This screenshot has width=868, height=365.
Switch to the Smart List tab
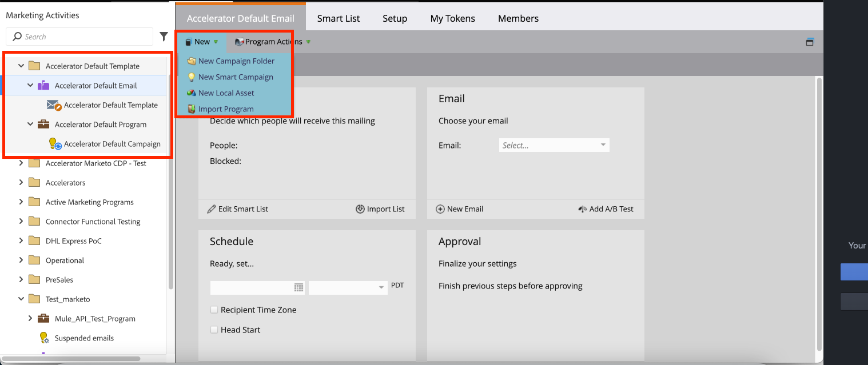click(x=339, y=18)
